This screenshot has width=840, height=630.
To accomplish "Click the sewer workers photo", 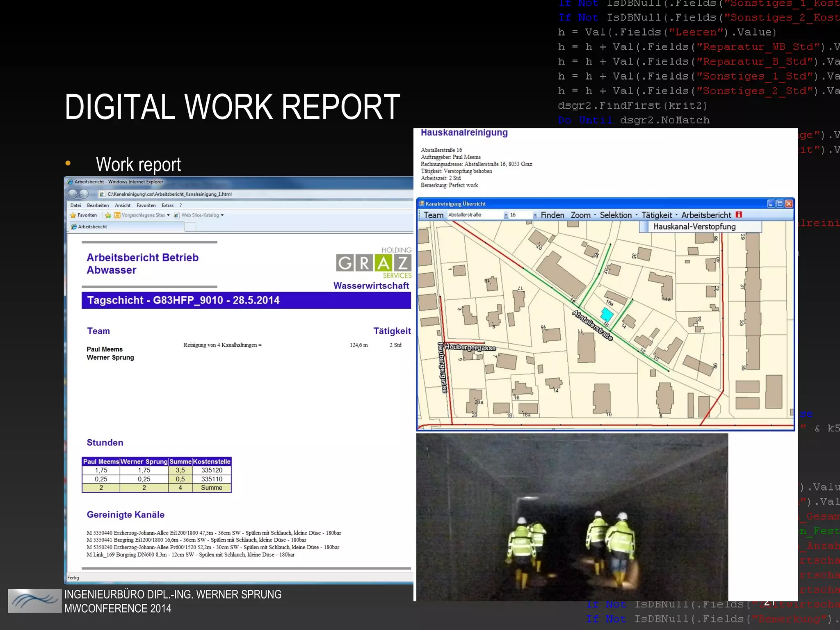I will pyautogui.click(x=572, y=517).
